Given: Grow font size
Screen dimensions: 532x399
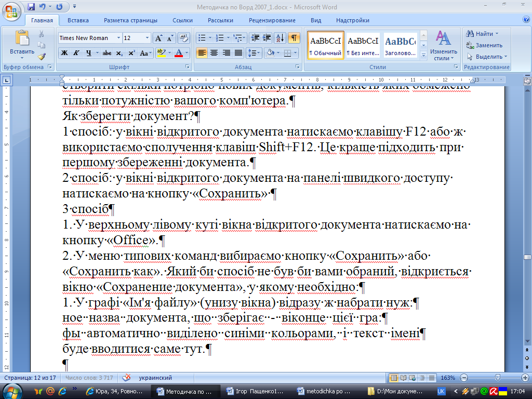Looking at the screenshot, I should [x=158, y=38].
